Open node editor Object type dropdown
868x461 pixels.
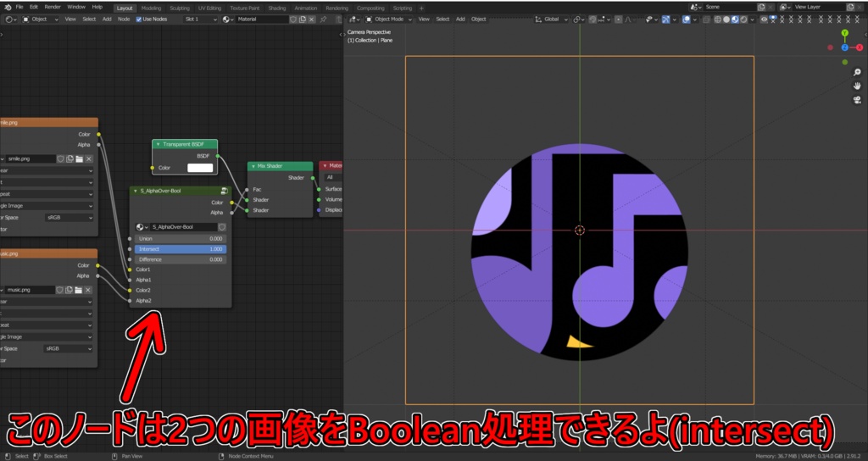41,19
